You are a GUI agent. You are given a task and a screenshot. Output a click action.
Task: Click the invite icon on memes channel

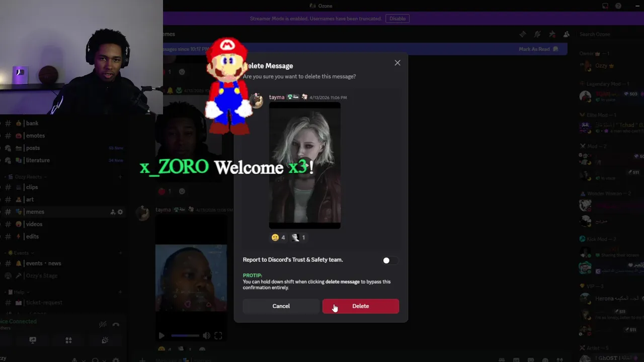click(113, 212)
